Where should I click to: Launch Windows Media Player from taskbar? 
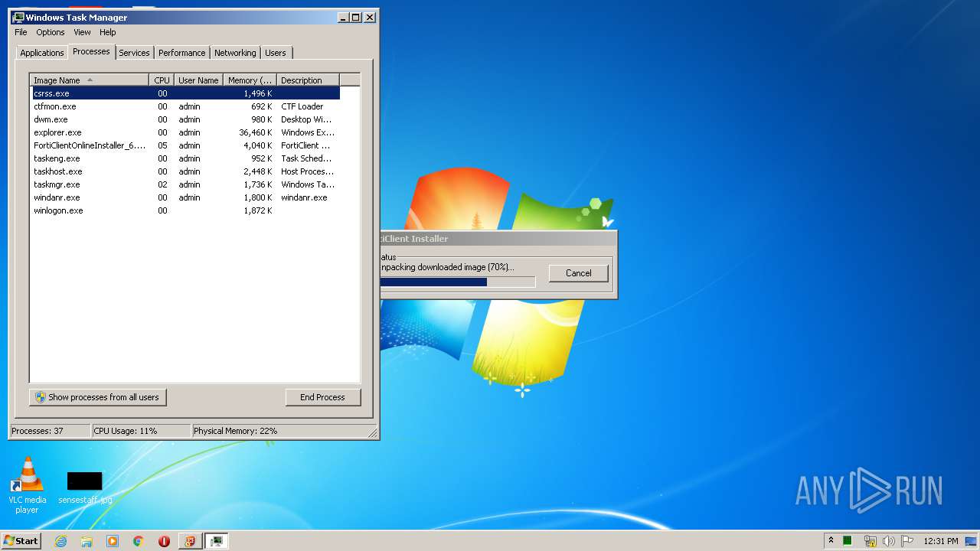113,541
